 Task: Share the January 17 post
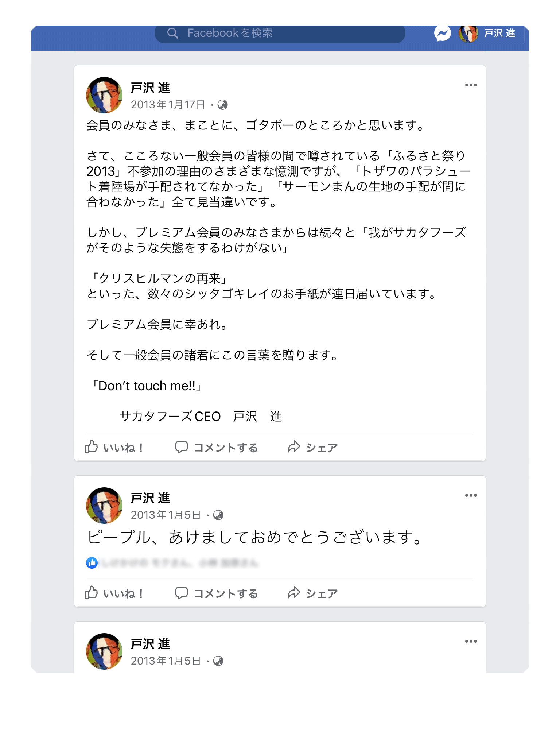[x=312, y=447]
